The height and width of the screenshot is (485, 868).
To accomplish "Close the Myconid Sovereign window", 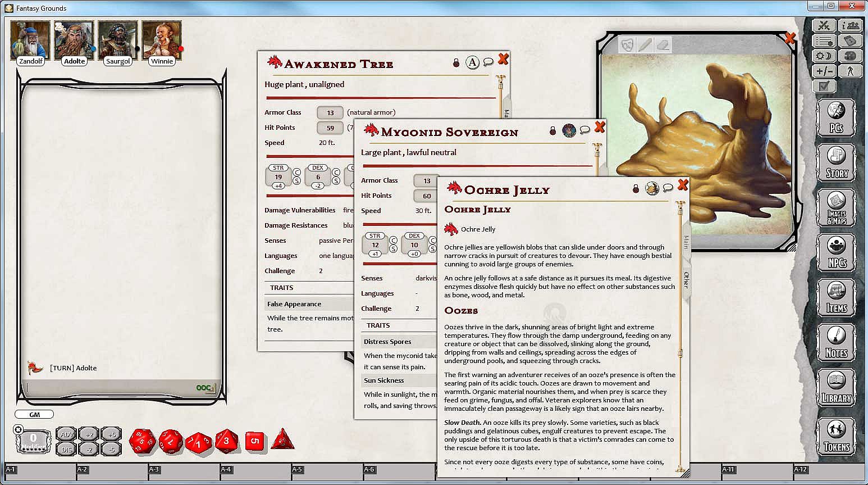I will [600, 127].
